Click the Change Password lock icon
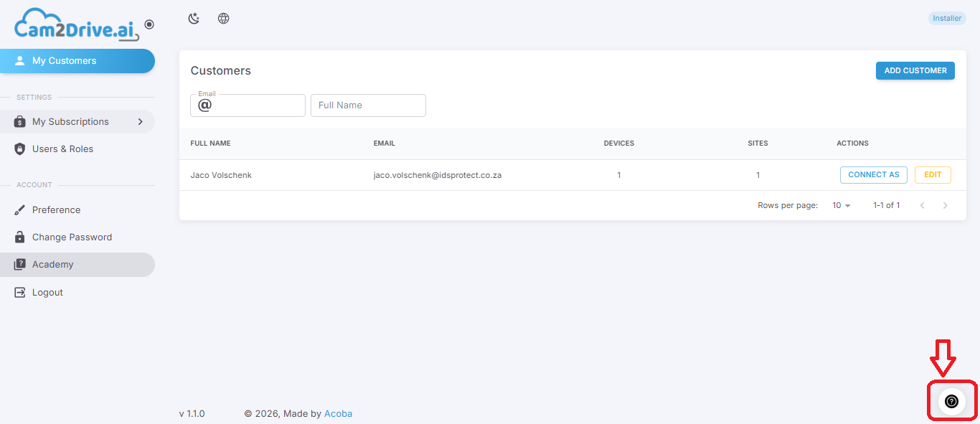Viewport: 980px width, 424px height. tap(20, 237)
